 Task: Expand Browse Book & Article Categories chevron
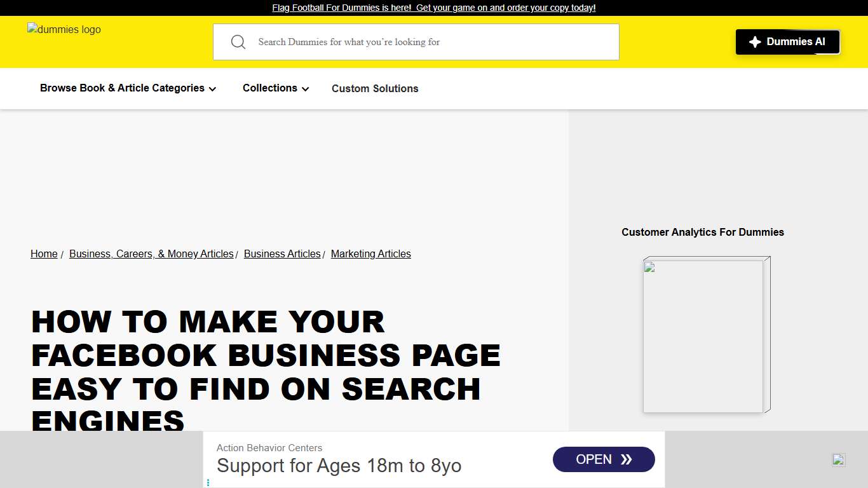(x=212, y=89)
